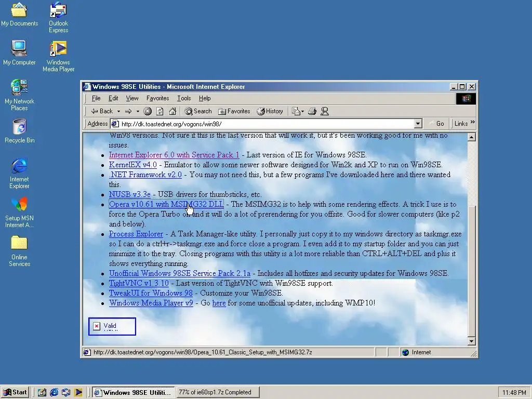Open the address bar dropdown list
Viewport: 532px width, 399px height.
tap(418, 124)
